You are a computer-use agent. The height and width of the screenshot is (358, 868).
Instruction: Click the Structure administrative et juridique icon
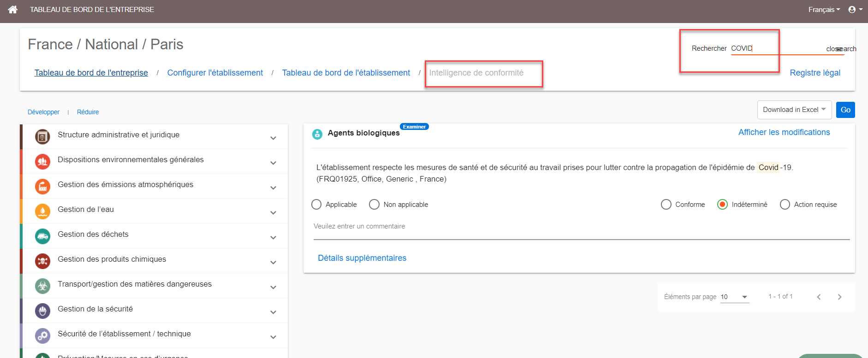[42, 136]
